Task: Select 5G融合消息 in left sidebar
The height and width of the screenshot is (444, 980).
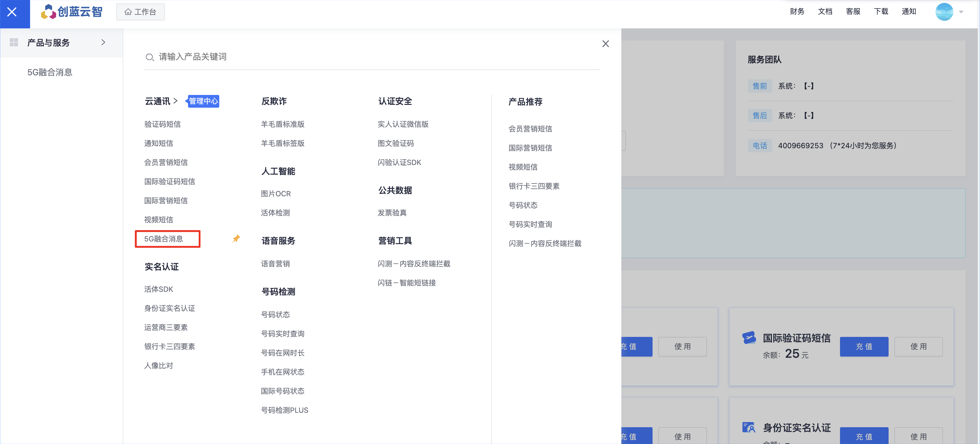Action: [50, 72]
